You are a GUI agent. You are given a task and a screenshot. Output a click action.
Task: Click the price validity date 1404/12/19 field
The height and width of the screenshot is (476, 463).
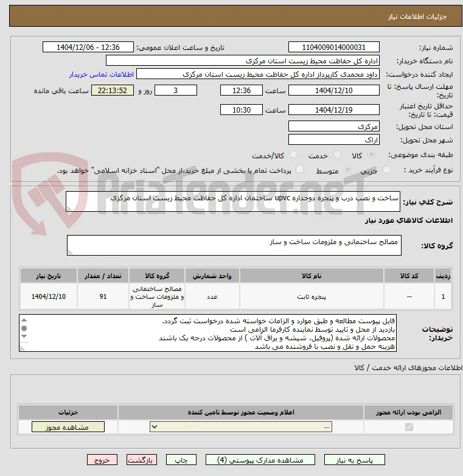[x=334, y=110]
